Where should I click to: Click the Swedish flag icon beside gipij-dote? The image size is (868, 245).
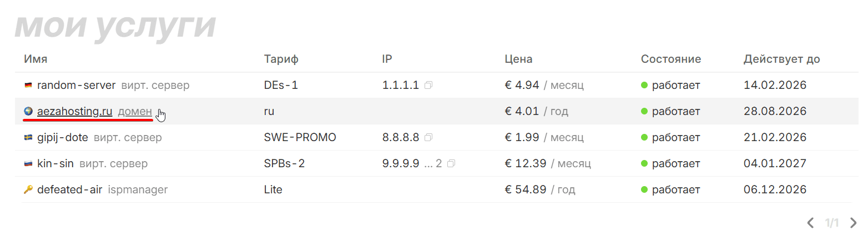tap(28, 138)
